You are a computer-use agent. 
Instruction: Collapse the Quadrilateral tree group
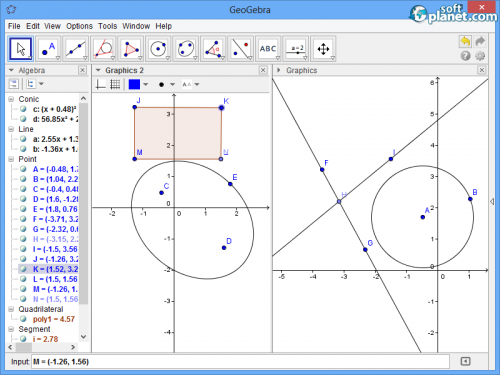click(x=11, y=309)
